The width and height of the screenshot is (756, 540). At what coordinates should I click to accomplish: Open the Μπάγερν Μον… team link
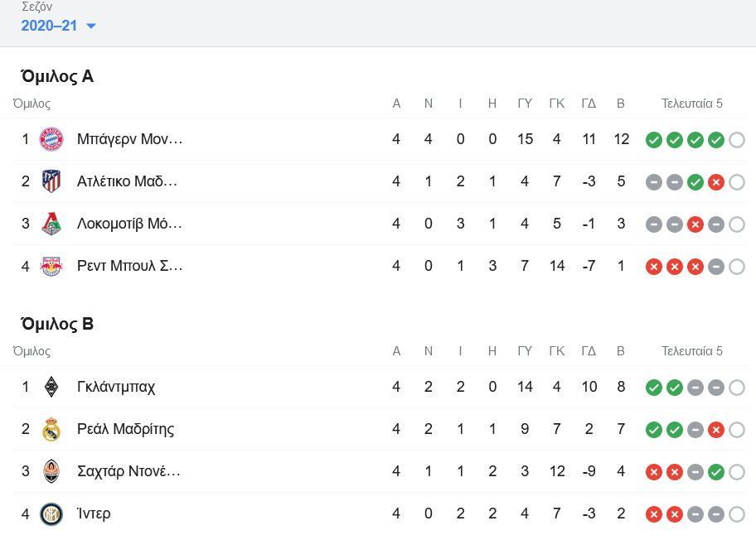click(129, 139)
